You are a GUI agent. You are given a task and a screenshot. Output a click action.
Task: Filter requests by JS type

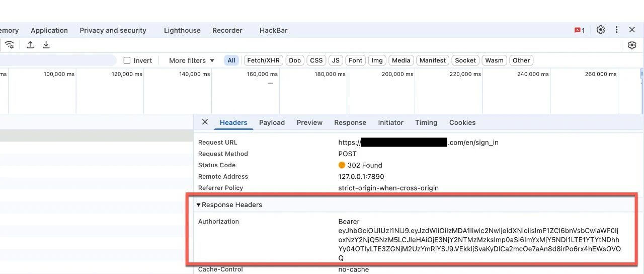tap(336, 60)
